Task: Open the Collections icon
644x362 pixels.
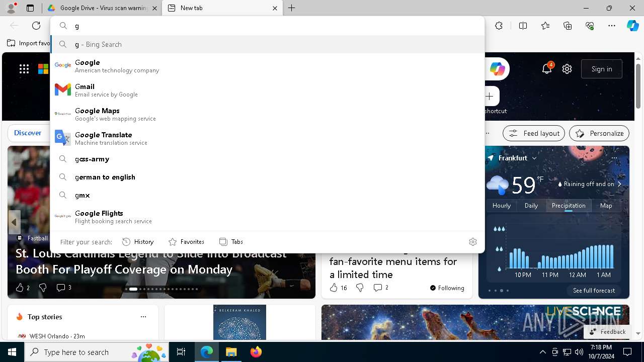Action: click(x=568, y=26)
